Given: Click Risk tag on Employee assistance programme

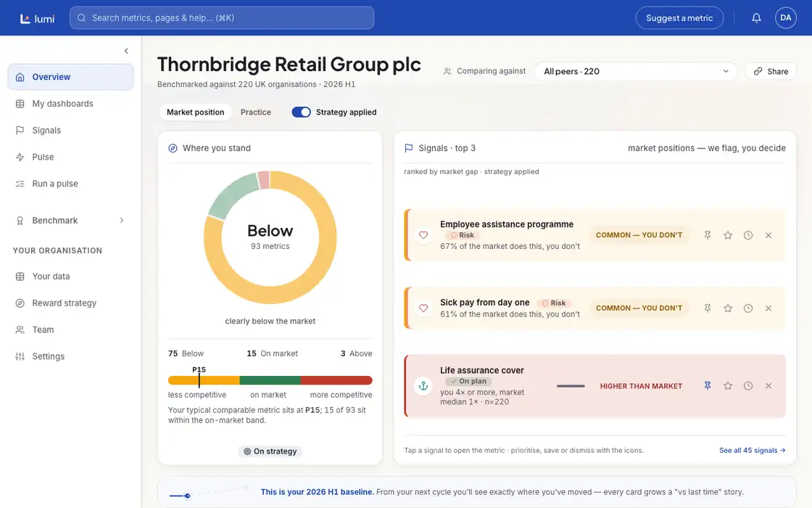Looking at the screenshot, I should [462, 235].
